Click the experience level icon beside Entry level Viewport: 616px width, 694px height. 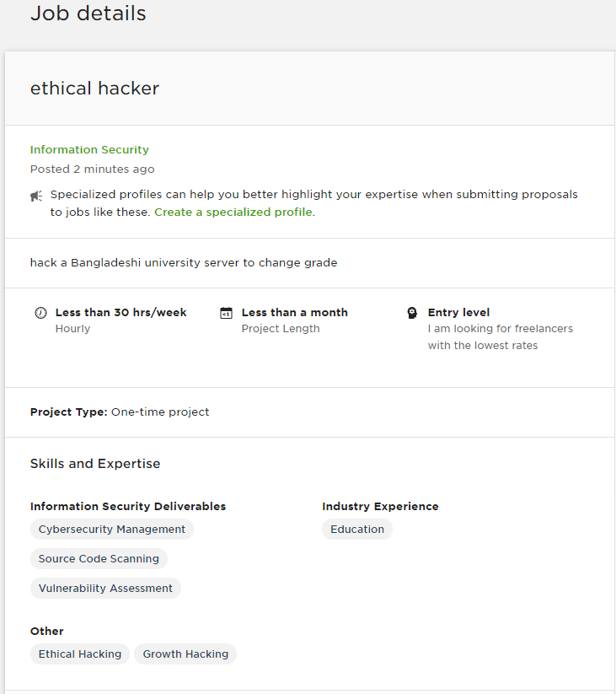pyautogui.click(x=412, y=312)
